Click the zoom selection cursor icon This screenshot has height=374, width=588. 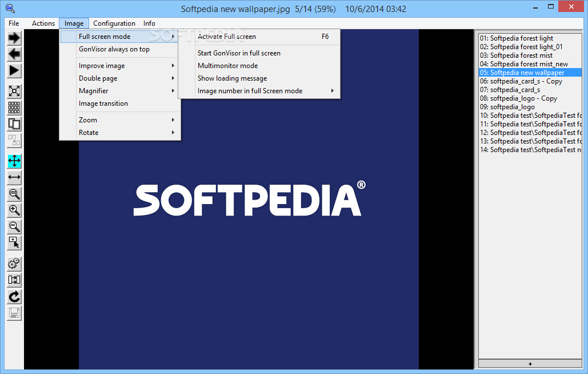[14, 243]
